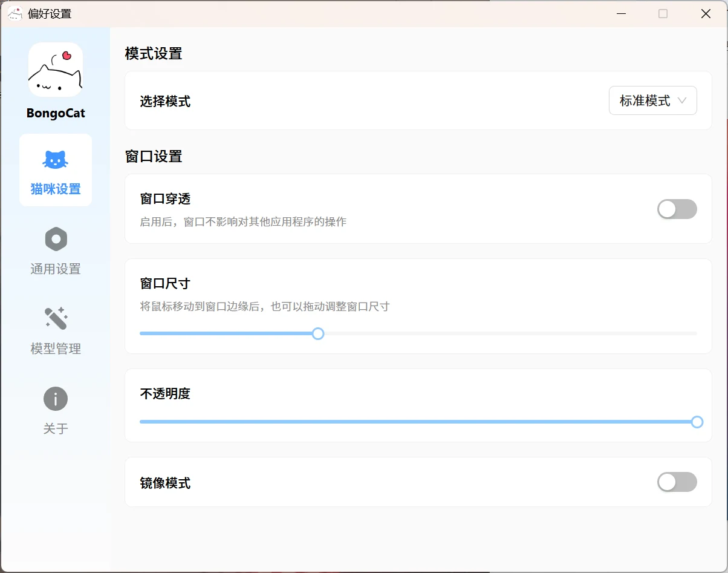Click the 不透明度 slider handle

click(x=697, y=422)
